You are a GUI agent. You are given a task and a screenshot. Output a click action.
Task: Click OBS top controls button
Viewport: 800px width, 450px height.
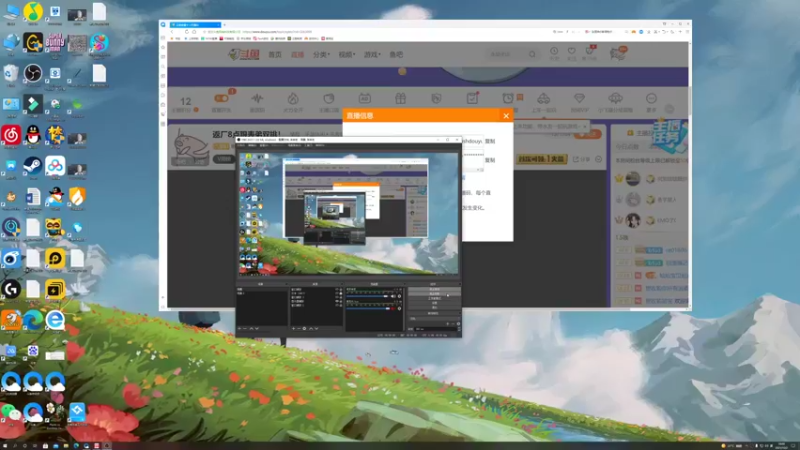click(434, 289)
